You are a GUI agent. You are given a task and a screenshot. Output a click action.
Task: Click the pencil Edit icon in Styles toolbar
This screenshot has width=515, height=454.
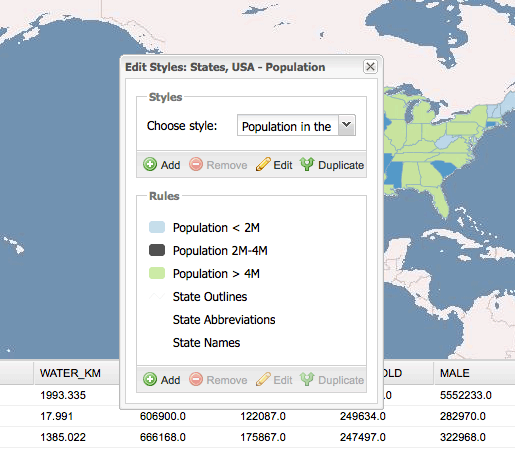tap(263, 165)
